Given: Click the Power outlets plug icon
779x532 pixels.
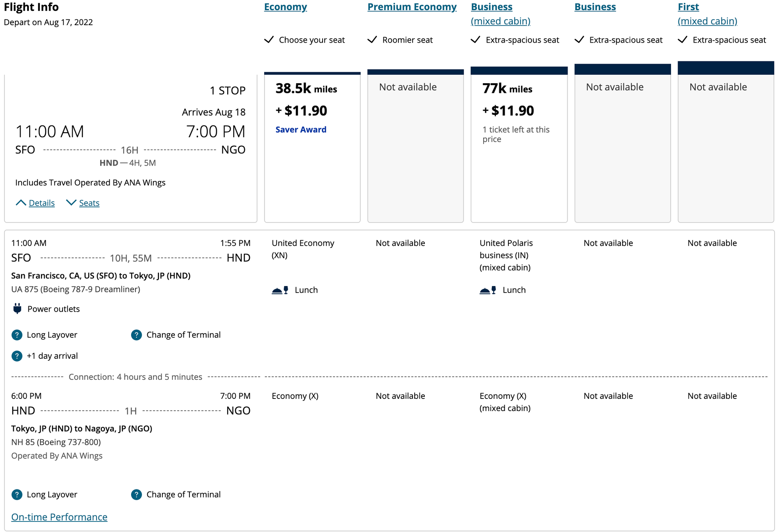Looking at the screenshot, I should (17, 309).
